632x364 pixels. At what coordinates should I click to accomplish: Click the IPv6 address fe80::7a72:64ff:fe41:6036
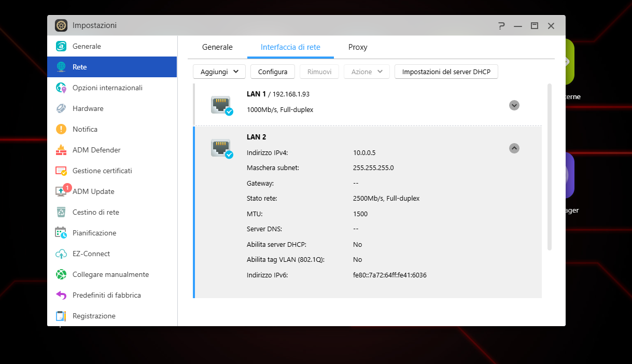click(x=390, y=275)
